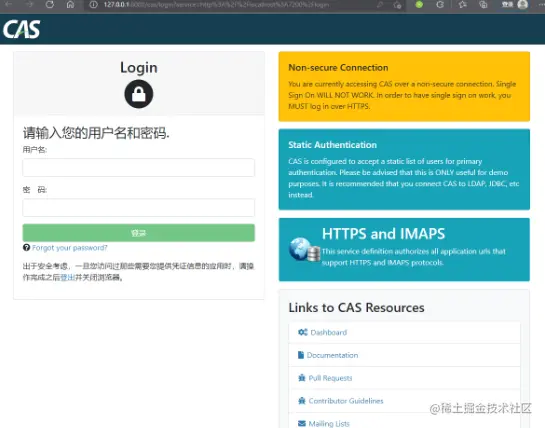Open the Pull Requests link
Viewport: 545px width, 428px height.
(x=330, y=378)
